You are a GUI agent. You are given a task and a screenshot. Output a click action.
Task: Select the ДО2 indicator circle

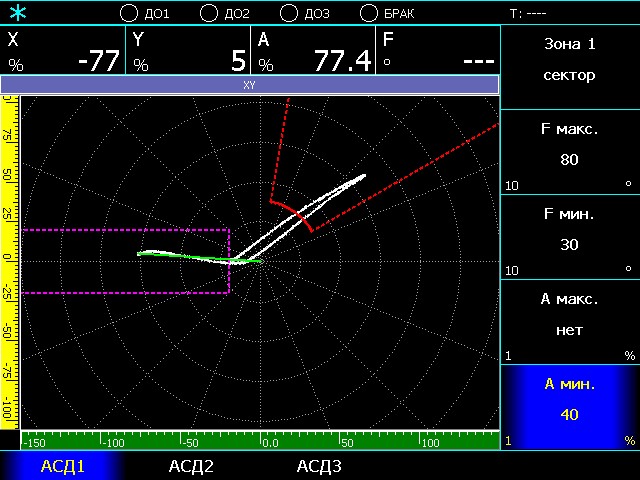[x=208, y=14]
